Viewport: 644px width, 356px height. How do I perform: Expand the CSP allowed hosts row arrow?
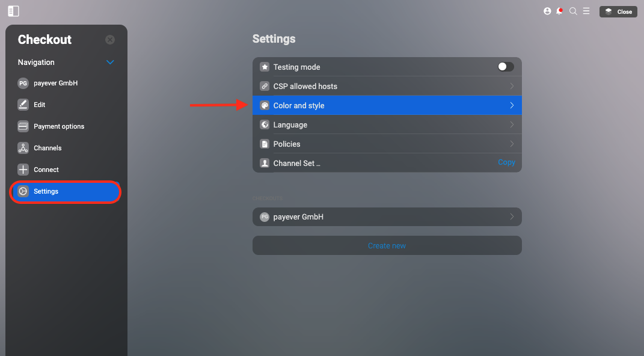click(x=512, y=86)
